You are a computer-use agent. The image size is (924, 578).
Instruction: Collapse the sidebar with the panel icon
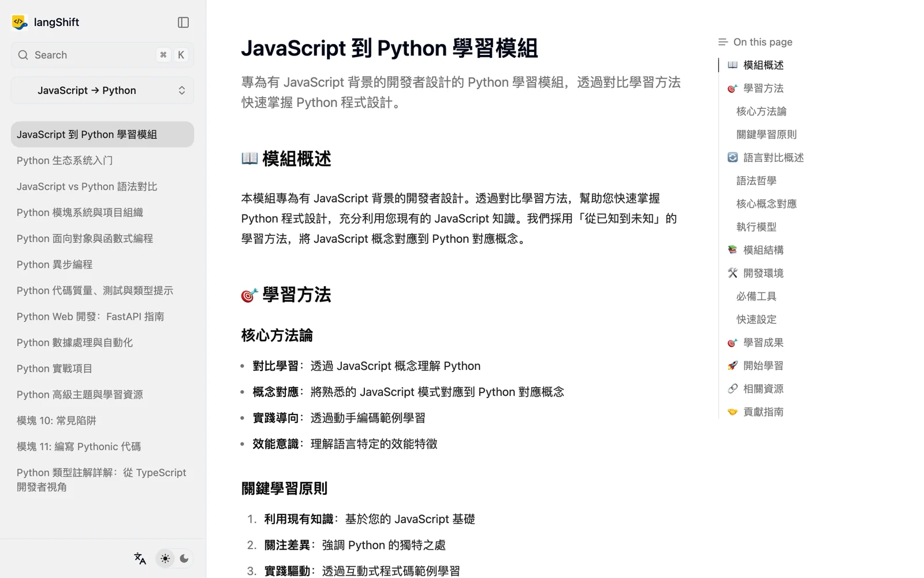click(183, 23)
